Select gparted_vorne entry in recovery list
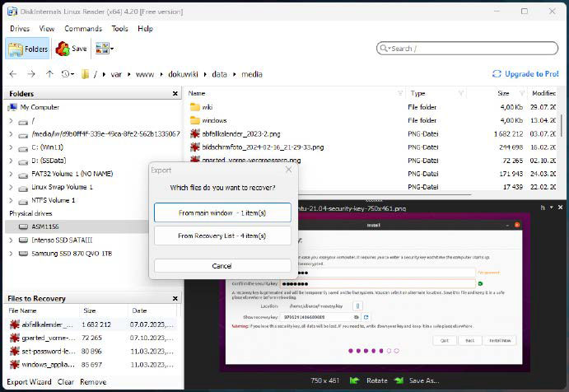The height and width of the screenshot is (392, 569). coord(92,338)
